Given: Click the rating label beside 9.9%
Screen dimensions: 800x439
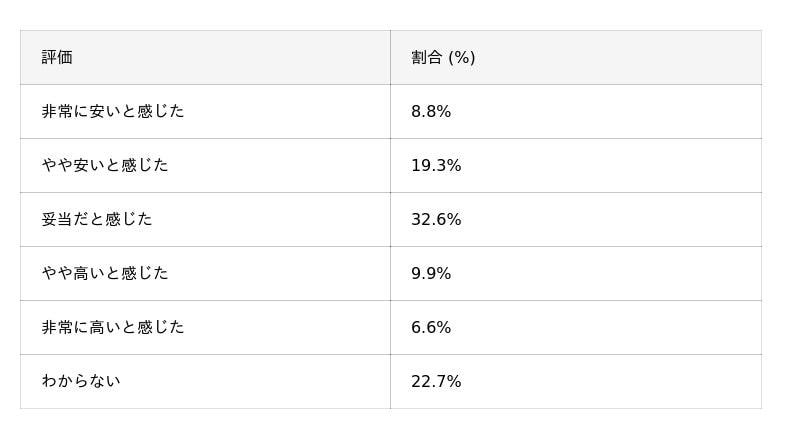Looking at the screenshot, I should [x=105, y=274].
